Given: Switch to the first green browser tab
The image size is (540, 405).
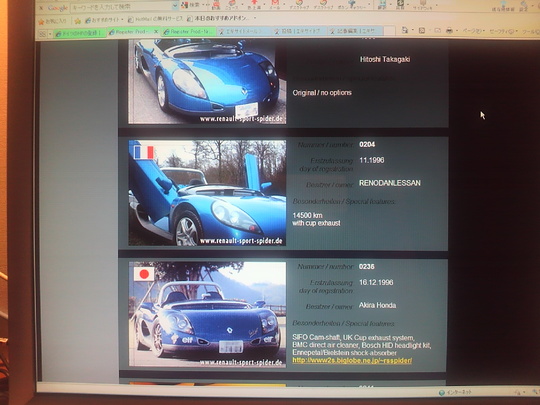Looking at the screenshot, I should (x=79, y=33).
